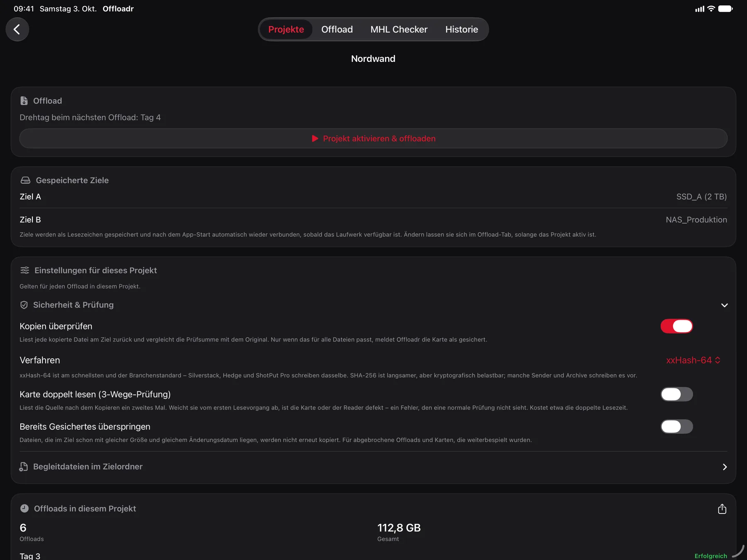Screen dimensions: 747x560
Task: Enable Karte doppelt lesen 3-Wege-Prüfung
Action: [x=676, y=394]
